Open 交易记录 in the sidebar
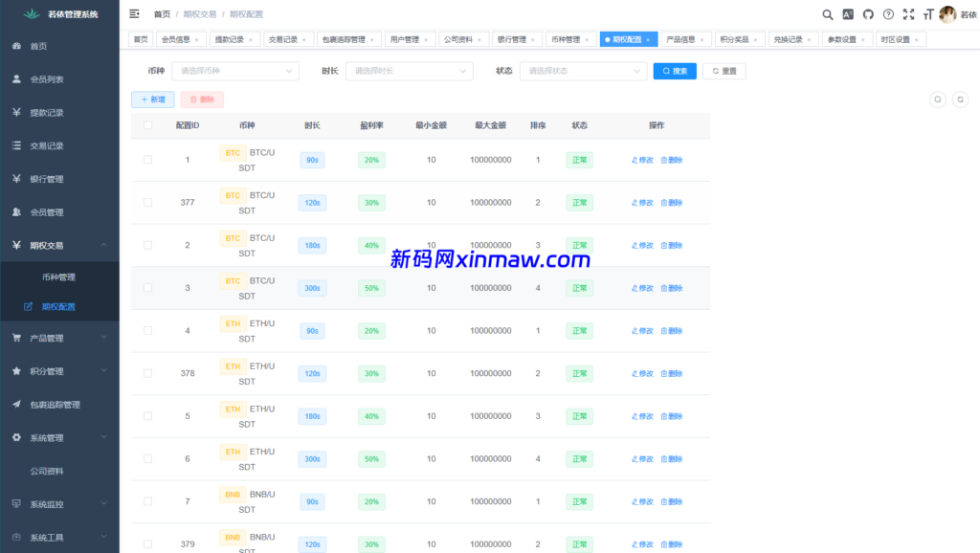Screen dimensions: 980x553 pyautogui.click(x=59, y=145)
